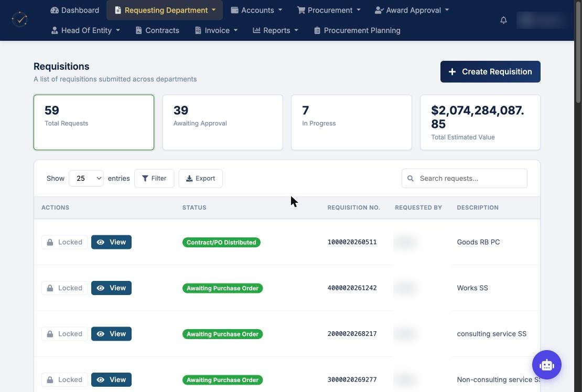Click the Filter button

point(154,178)
